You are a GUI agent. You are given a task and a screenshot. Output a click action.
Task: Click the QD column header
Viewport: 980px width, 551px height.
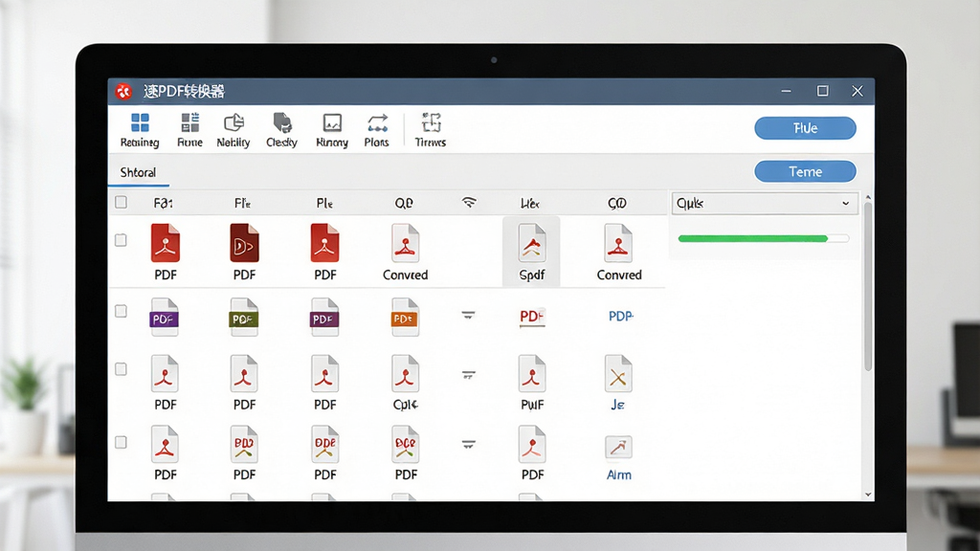404,203
